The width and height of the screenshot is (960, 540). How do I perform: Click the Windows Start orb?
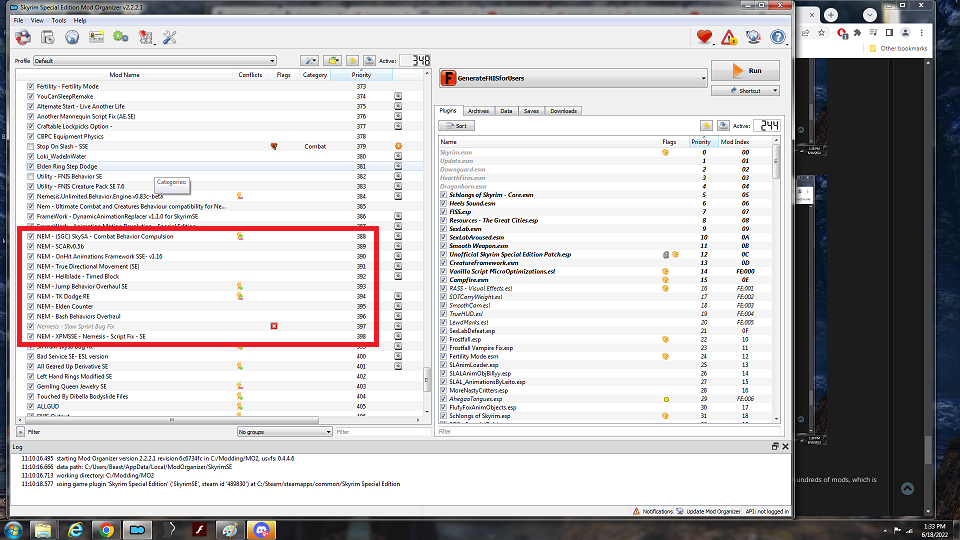click(13, 530)
